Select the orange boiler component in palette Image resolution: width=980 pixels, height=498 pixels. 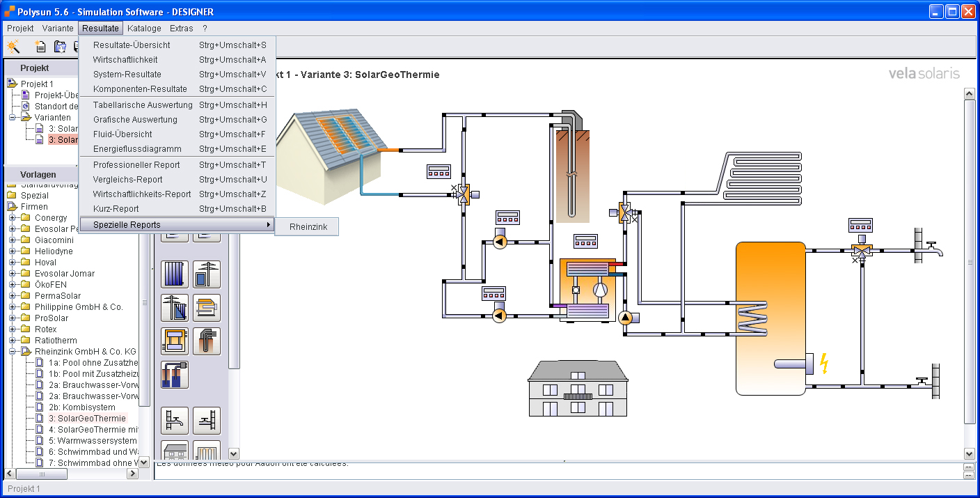pyautogui.click(x=207, y=307)
